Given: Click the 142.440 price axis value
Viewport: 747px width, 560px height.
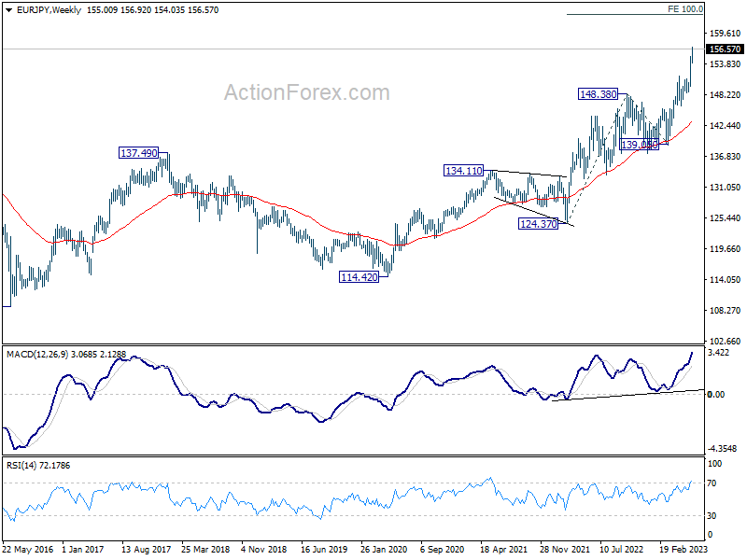Looking at the screenshot, I should coord(726,126).
